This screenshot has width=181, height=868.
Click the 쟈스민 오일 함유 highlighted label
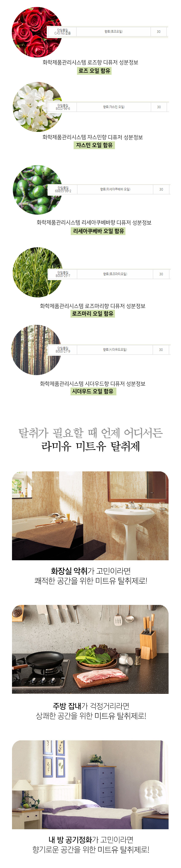[94, 145]
